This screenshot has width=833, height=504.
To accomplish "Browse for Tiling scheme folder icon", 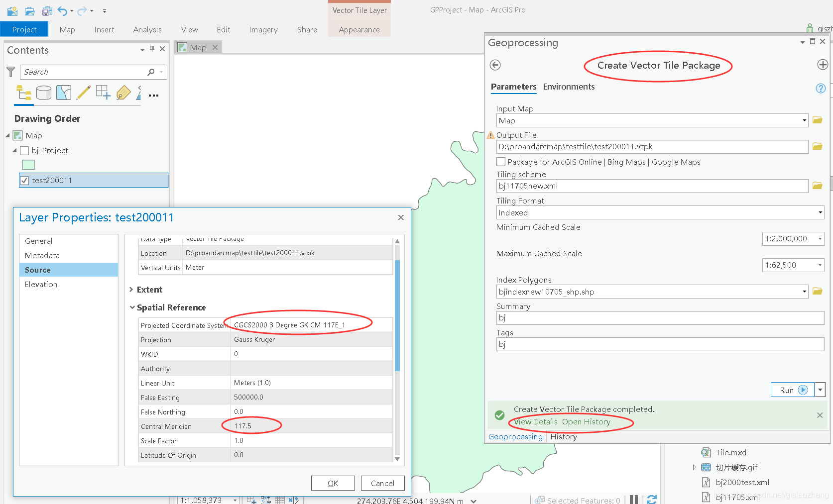I will 817,186.
